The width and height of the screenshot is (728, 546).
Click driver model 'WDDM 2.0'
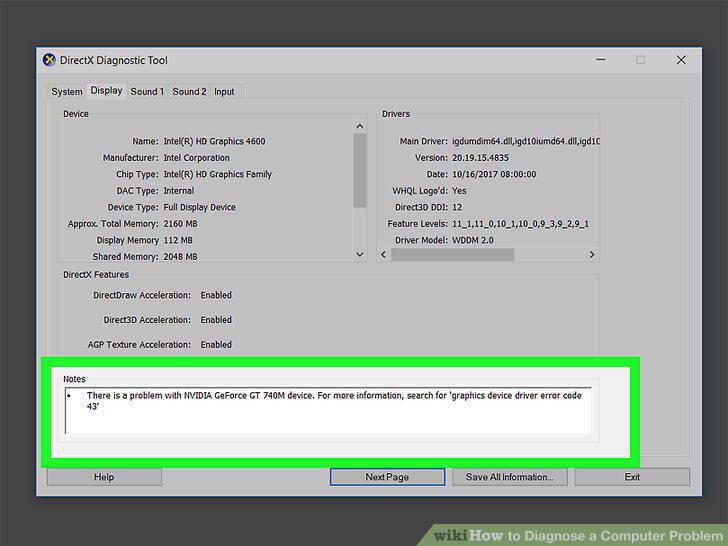point(473,240)
